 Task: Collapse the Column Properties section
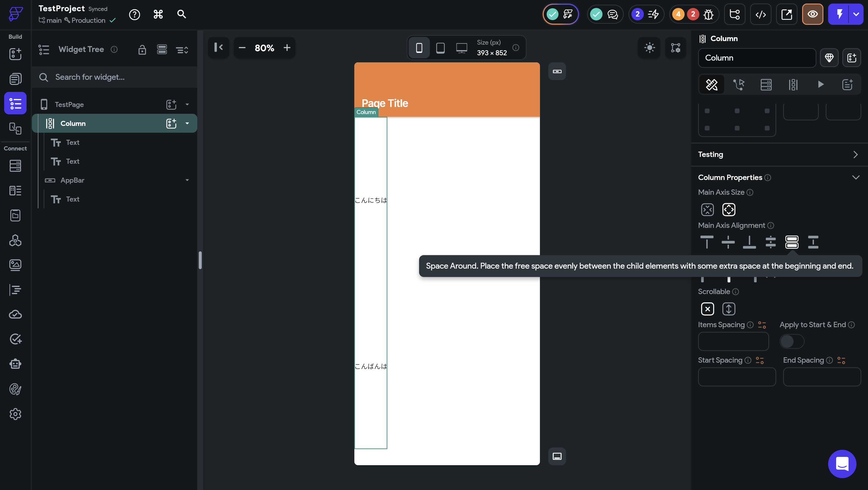pos(856,177)
